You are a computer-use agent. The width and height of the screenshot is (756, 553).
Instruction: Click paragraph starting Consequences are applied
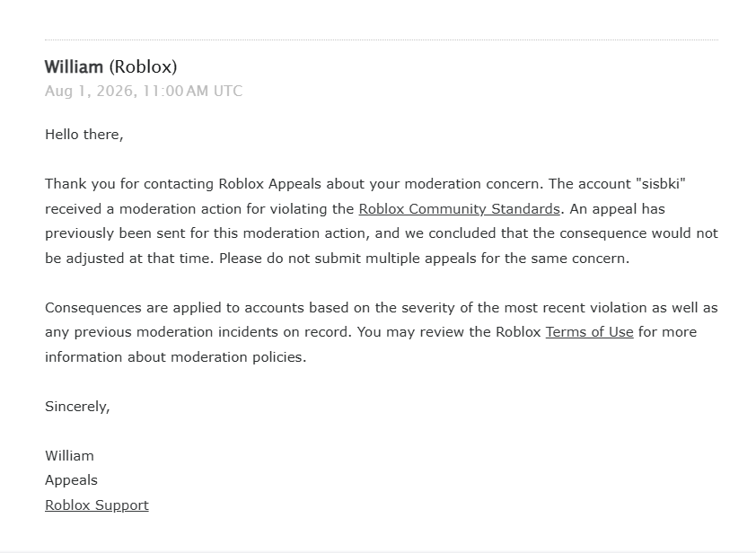coord(382,332)
